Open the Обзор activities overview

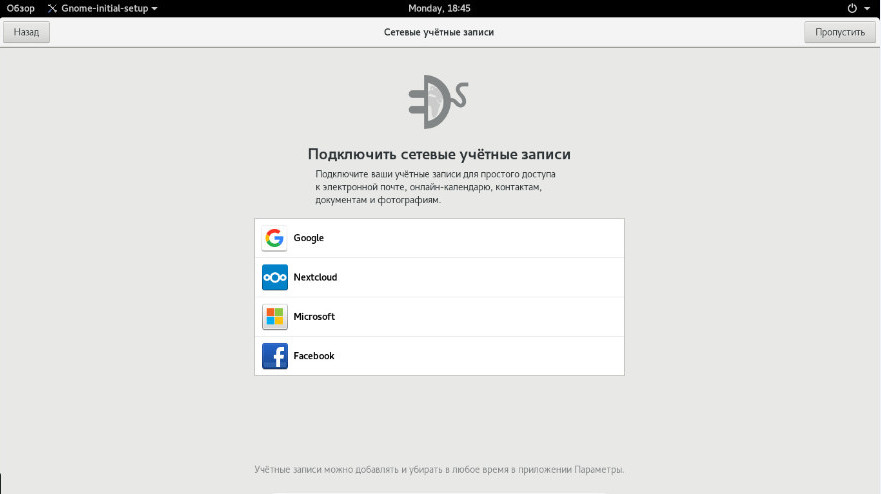pyautogui.click(x=20, y=8)
